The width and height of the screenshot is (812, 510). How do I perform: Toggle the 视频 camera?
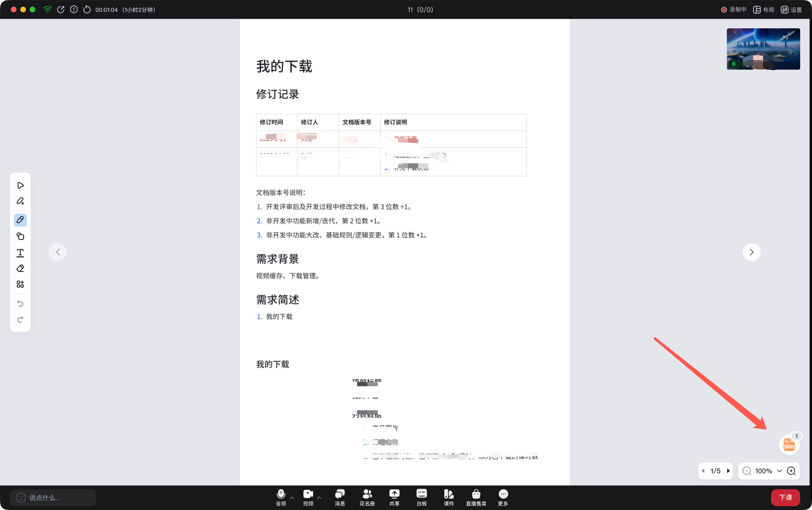tap(308, 497)
